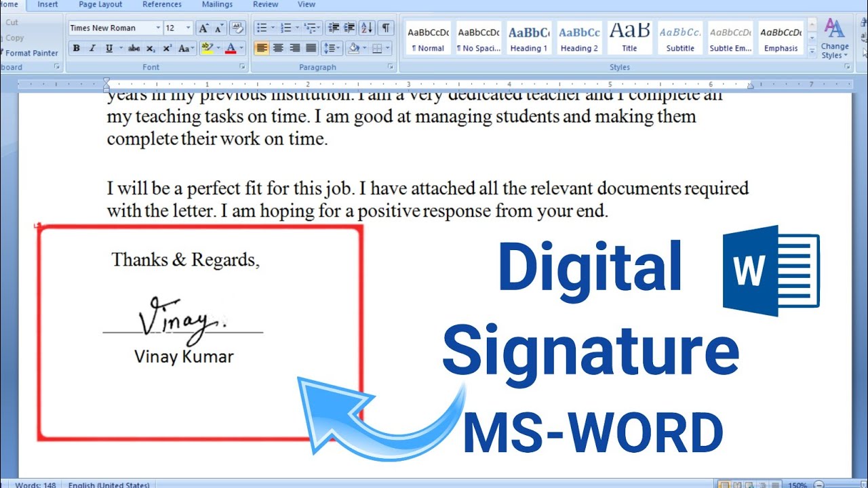This screenshot has width=868, height=488.
Task: Toggle Underline formatting
Action: [109, 48]
